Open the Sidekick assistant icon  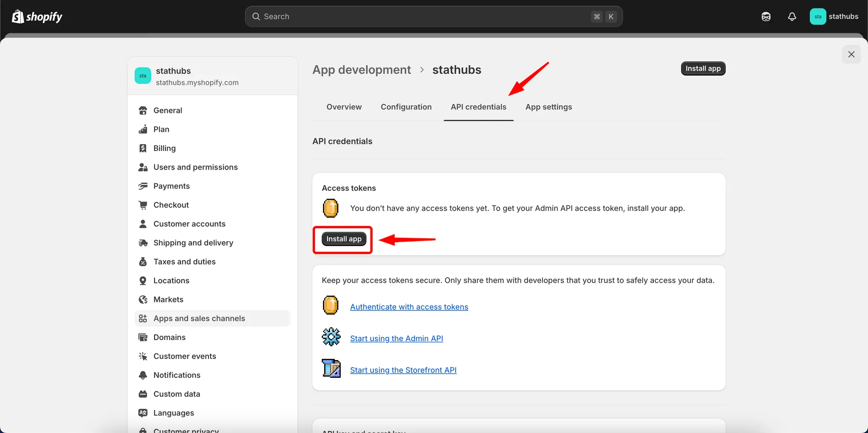(766, 17)
